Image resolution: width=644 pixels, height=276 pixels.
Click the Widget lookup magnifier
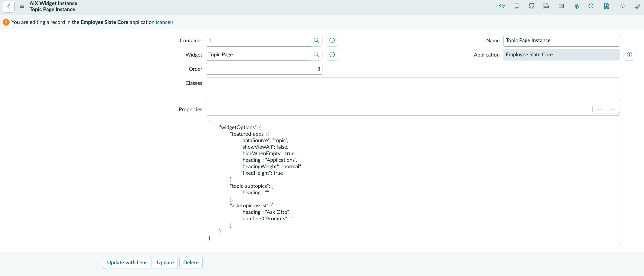(316, 55)
